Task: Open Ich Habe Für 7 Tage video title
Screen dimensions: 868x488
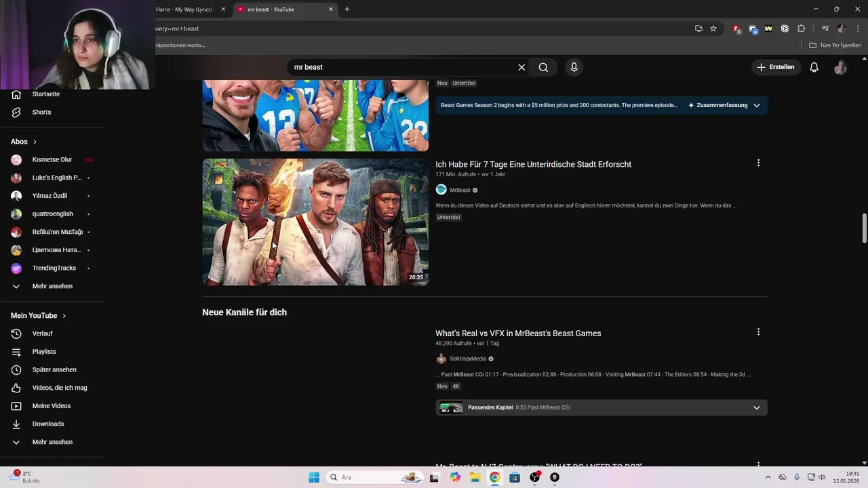Action: pyautogui.click(x=533, y=164)
